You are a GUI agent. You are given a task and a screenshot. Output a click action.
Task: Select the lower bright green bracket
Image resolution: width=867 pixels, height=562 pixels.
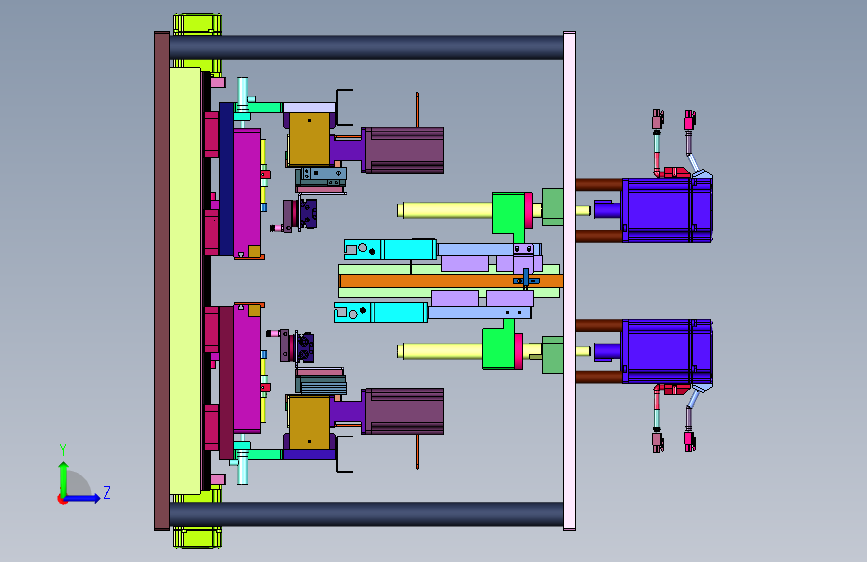[x=499, y=348]
